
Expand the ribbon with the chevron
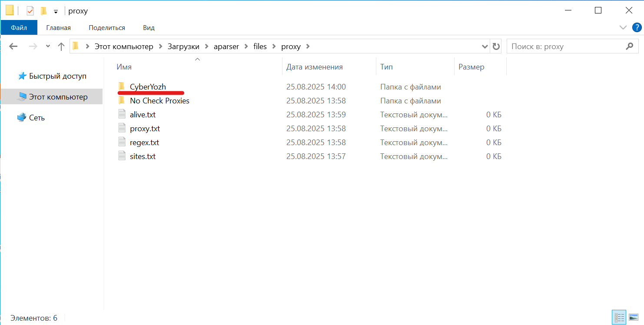pyautogui.click(x=623, y=28)
